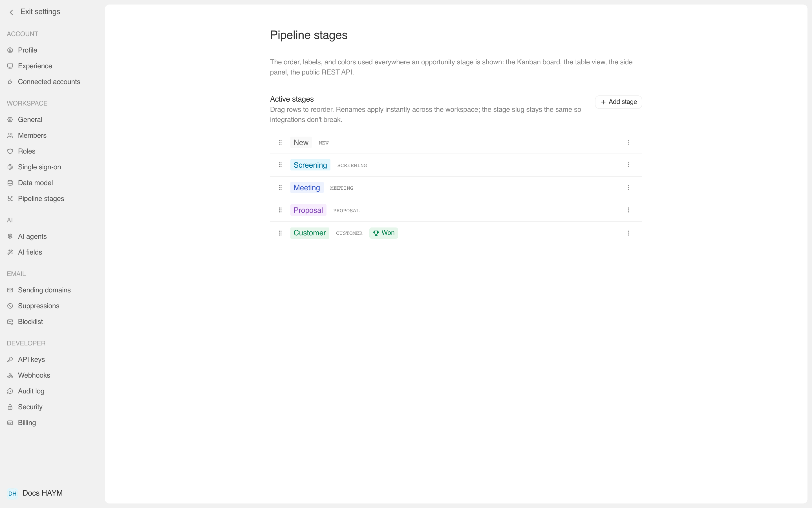Click the Suppressions ban icon
Viewport: 812px width, 508px height.
pyautogui.click(x=10, y=306)
